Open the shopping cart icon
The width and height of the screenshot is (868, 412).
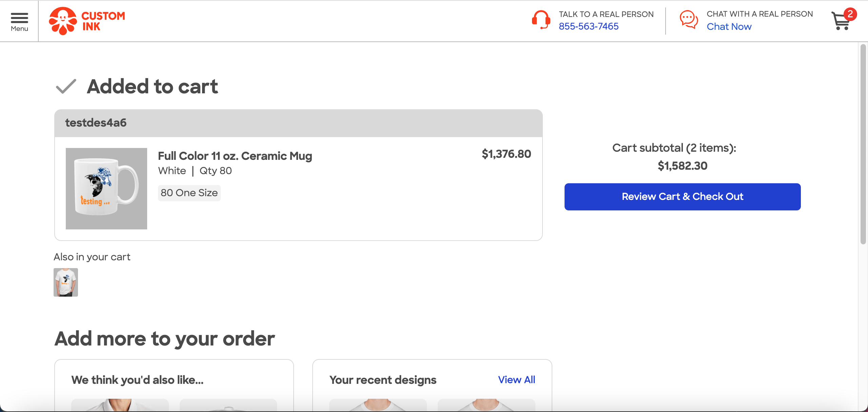click(x=841, y=22)
